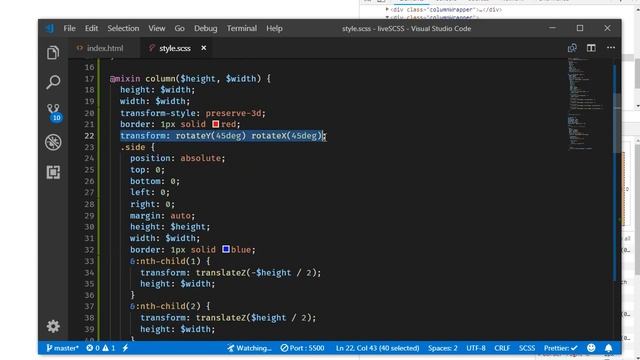
Task: Click 'transform: translateZ($height / 2);' line
Action: coord(228,317)
